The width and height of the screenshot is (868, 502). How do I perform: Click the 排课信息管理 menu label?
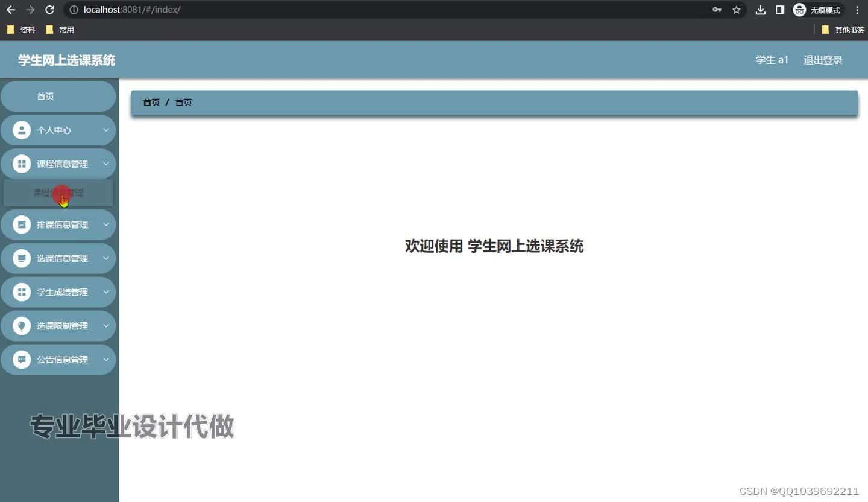pos(62,224)
